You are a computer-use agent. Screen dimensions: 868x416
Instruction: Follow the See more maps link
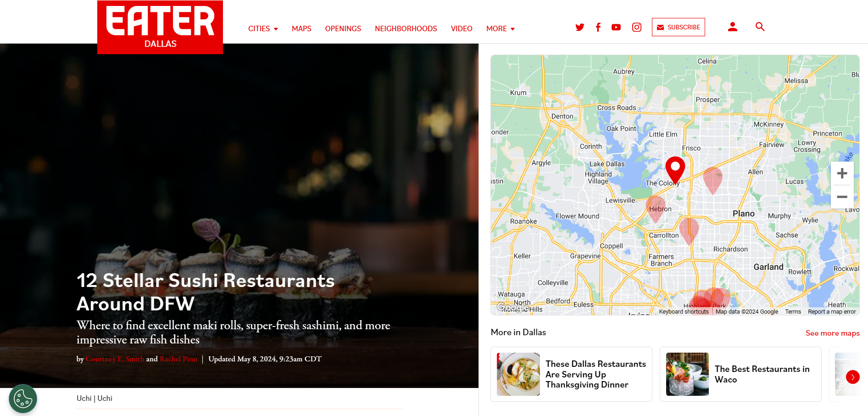click(833, 333)
